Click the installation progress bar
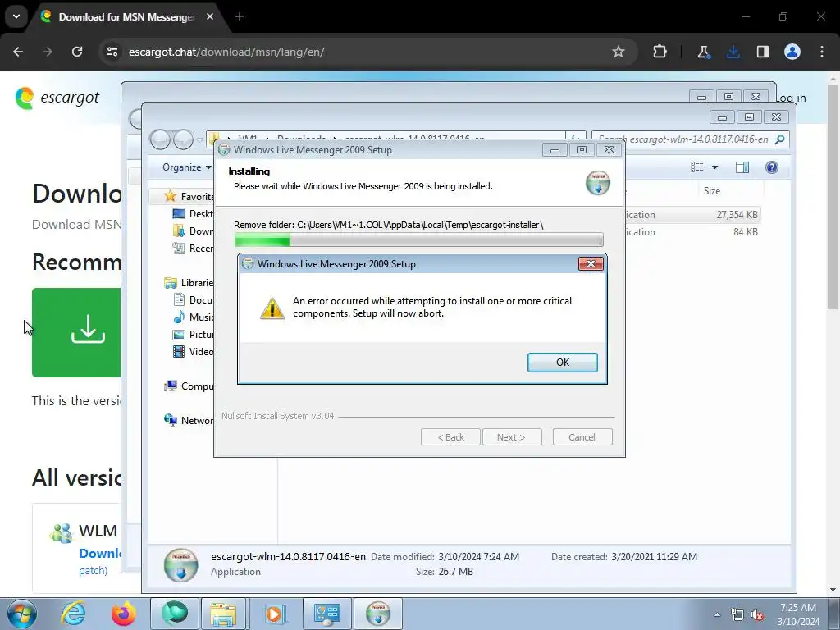This screenshot has width=840, height=630. point(418,240)
